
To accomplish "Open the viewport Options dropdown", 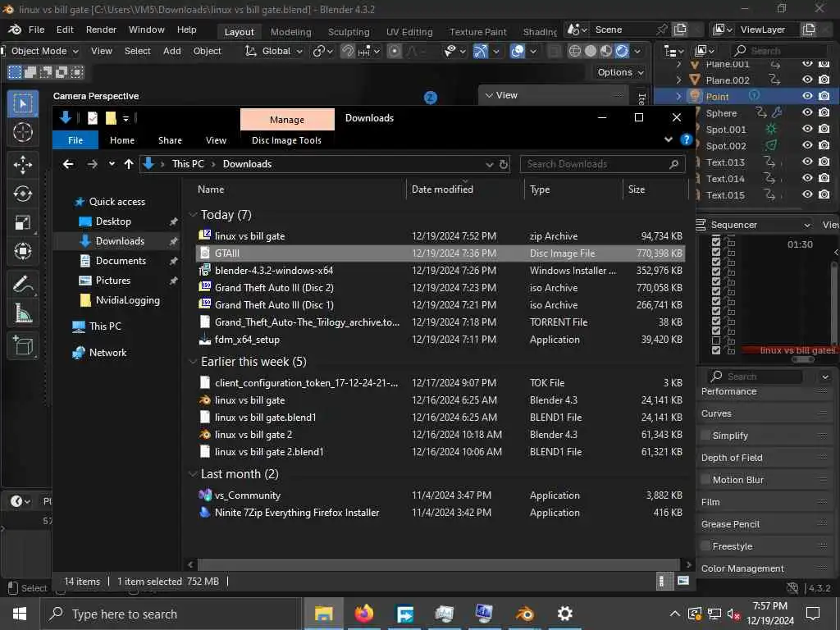I will (620, 72).
